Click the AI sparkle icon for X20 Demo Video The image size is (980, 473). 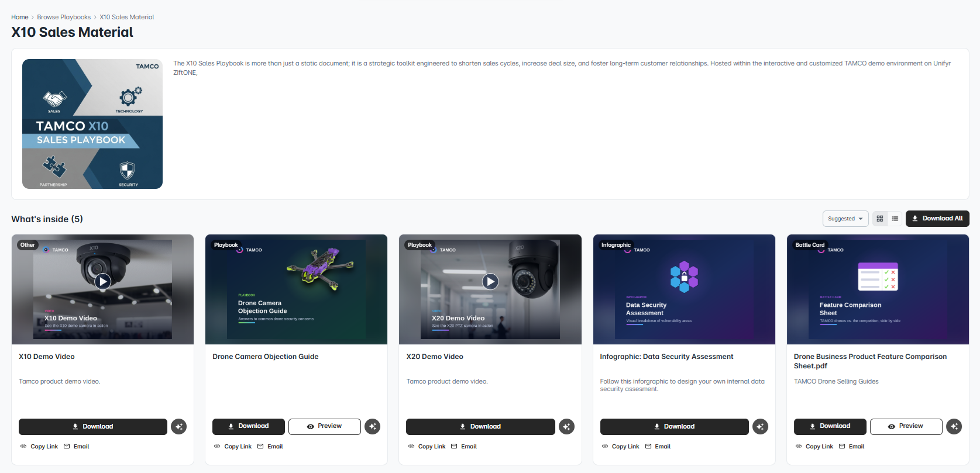tap(566, 427)
